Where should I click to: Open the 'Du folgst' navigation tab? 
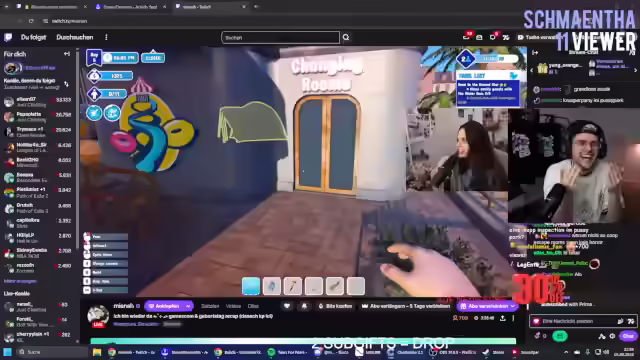(33, 37)
